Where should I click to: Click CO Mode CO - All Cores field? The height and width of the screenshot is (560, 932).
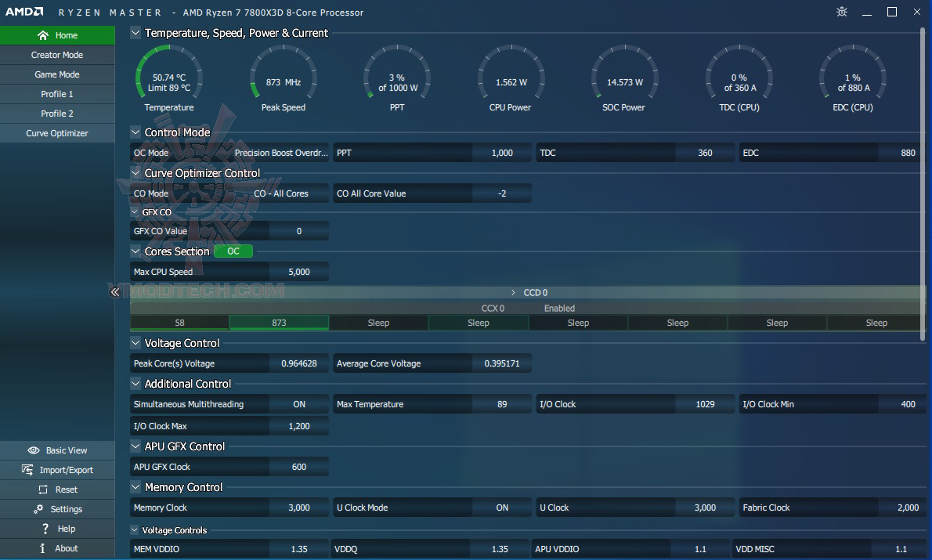(229, 193)
